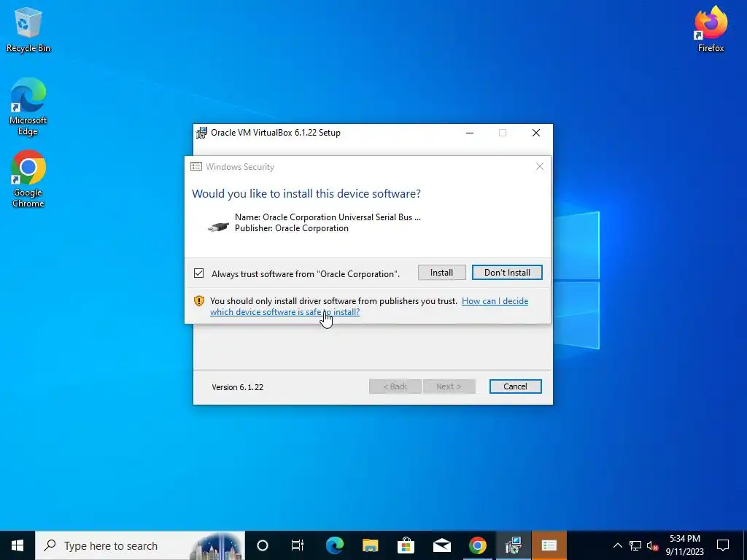Click the 'Publisher: Oracle Corporation' text

[x=292, y=228]
